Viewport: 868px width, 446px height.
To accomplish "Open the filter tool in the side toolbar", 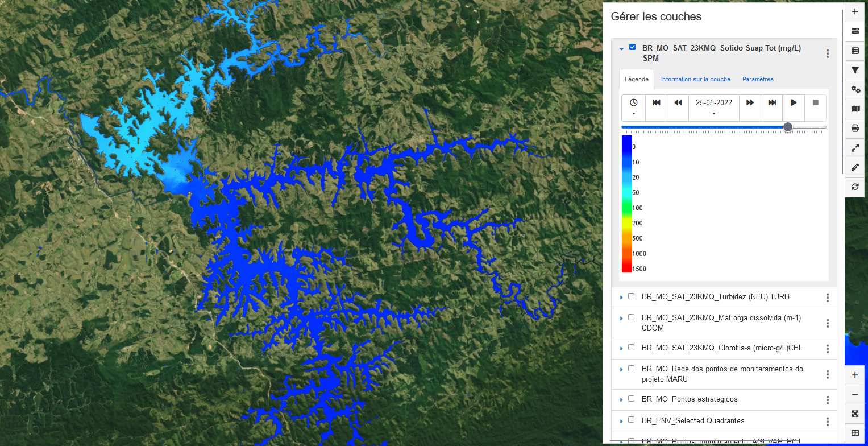I will click(855, 70).
